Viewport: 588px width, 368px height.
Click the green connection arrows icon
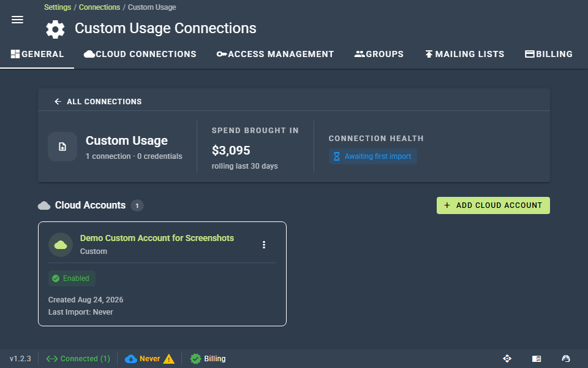coord(51,359)
